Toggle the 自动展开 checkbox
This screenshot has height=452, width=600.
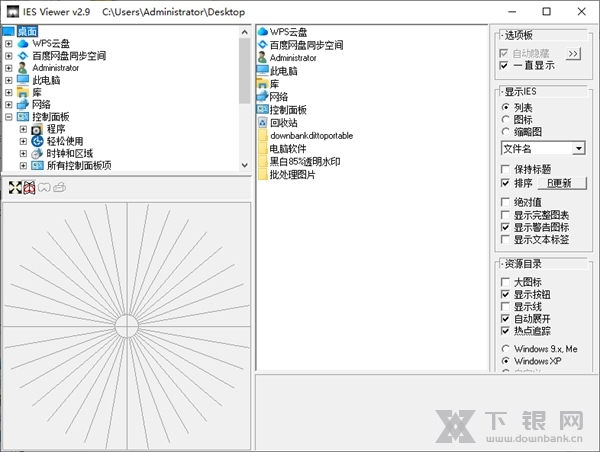(x=505, y=319)
